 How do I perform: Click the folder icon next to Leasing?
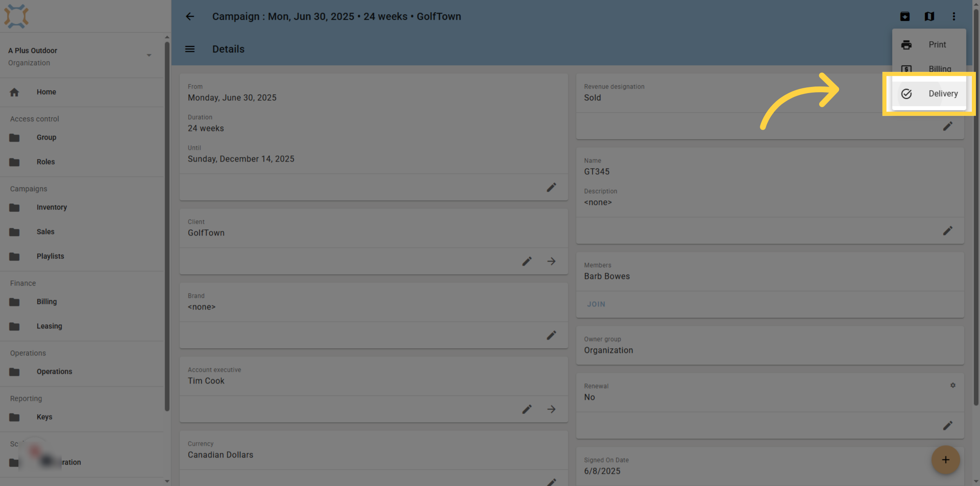click(x=14, y=326)
